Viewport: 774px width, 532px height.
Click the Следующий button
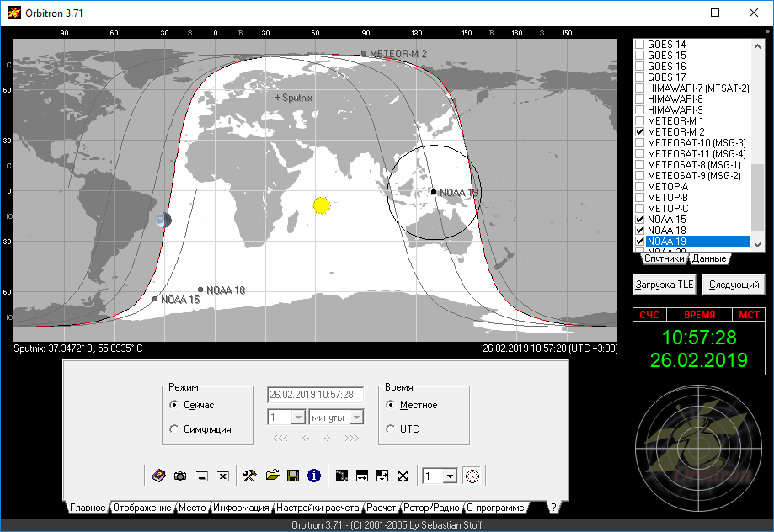pos(734,285)
